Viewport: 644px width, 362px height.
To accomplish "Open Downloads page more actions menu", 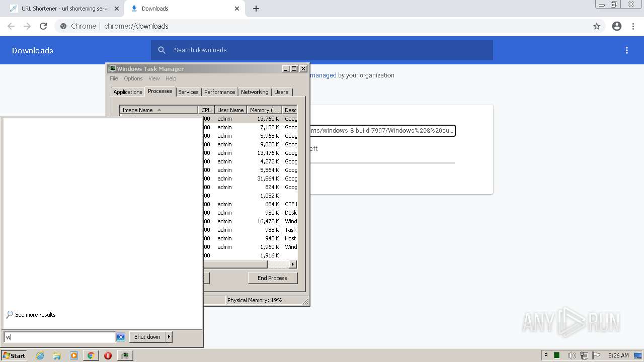I will click(x=627, y=50).
